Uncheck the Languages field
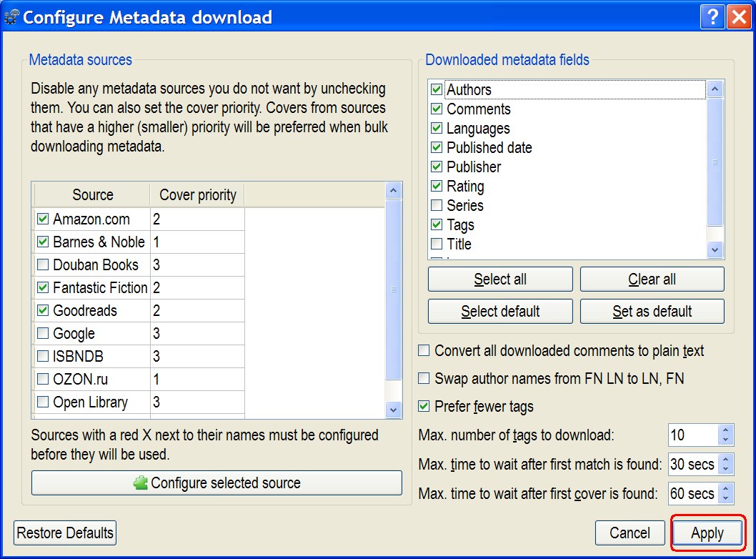The width and height of the screenshot is (756, 559). click(x=437, y=128)
